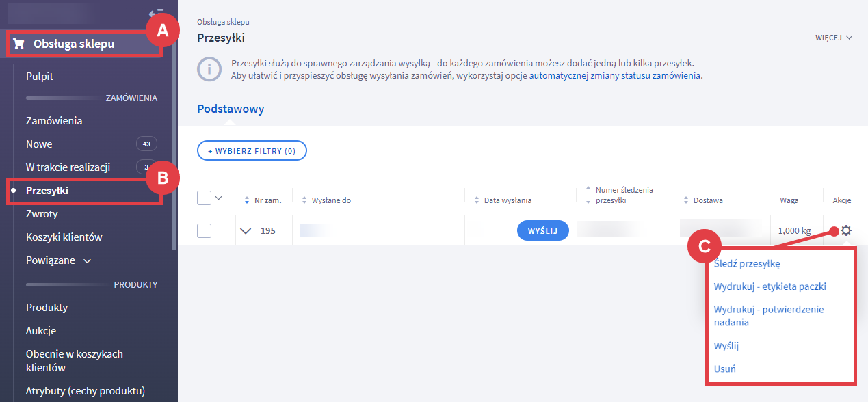868x402 pixels.
Task: Click sort arrows on Wysłane do column
Action: [304, 200]
